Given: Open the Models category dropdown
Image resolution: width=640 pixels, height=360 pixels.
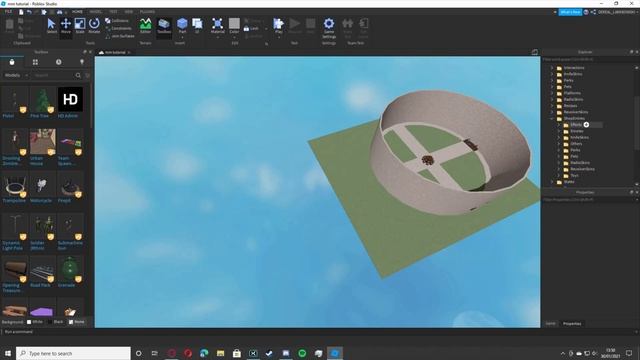Looking at the screenshot, I should tap(16, 75).
